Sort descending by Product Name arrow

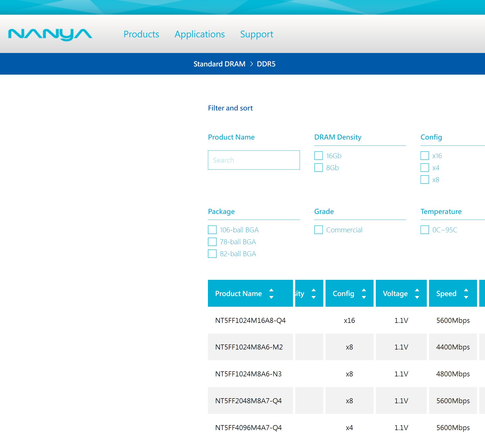point(271,297)
